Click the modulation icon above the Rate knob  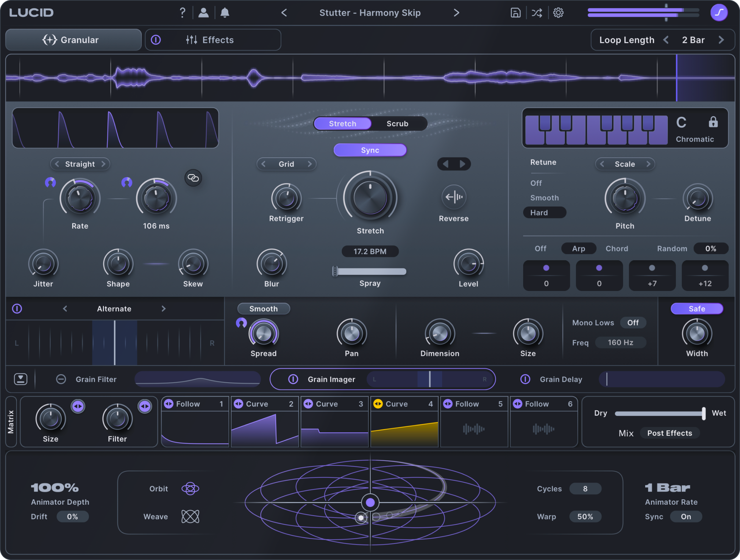point(50,182)
